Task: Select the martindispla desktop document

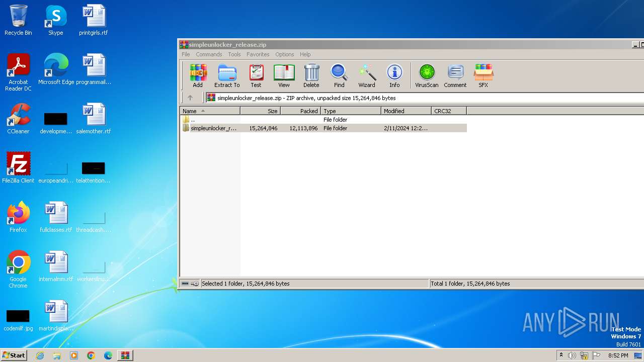Action: tap(56, 316)
